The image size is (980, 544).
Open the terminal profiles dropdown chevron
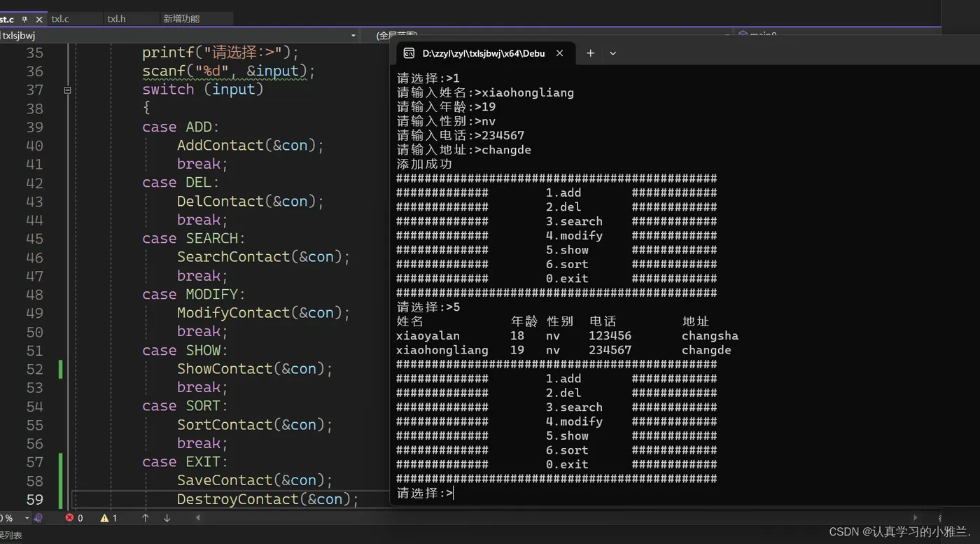[x=612, y=53]
